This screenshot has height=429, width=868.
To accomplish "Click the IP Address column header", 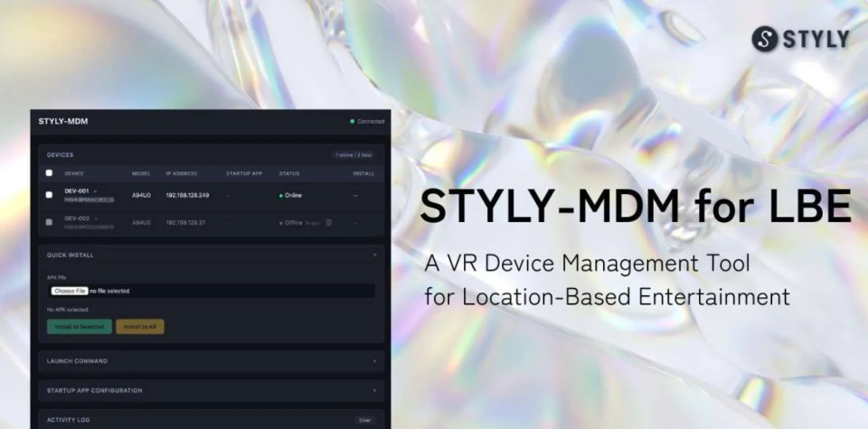I will (182, 173).
